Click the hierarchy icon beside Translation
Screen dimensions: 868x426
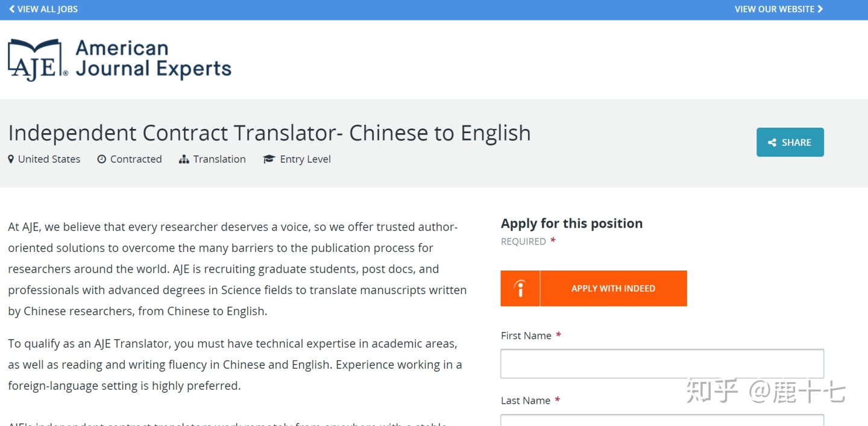tap(184, 159)
